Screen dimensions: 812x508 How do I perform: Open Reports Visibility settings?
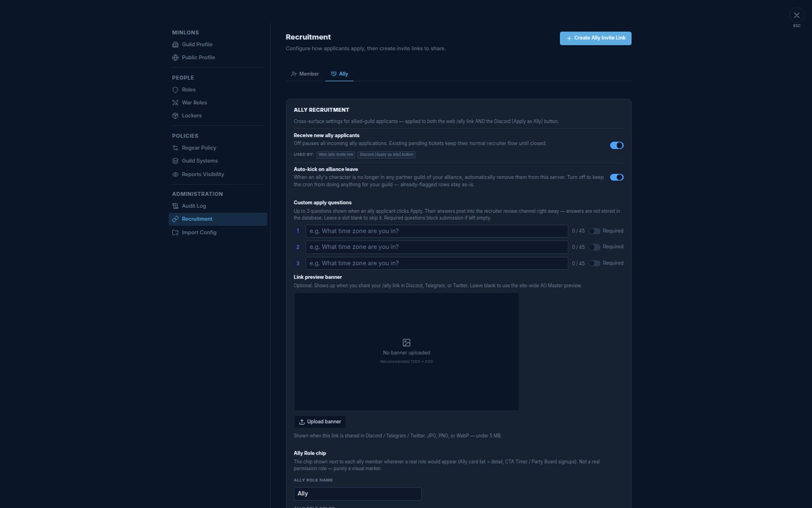[218, 174]
